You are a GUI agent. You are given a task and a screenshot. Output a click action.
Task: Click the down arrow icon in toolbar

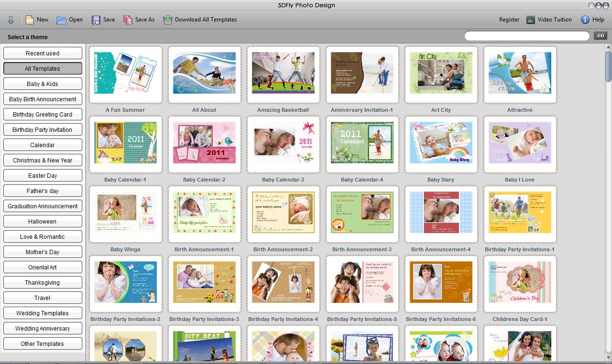(x=11, y=20)
